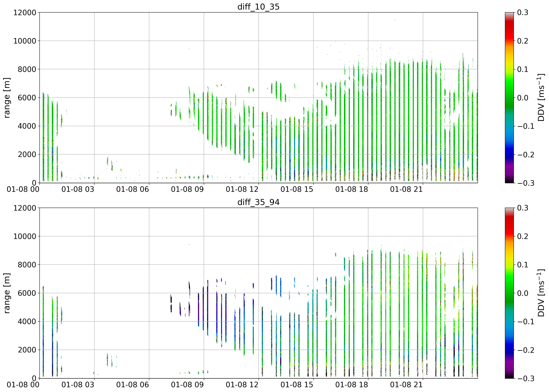Click the 01-08 03 time tick under diff_35_94

pos(78,385)
